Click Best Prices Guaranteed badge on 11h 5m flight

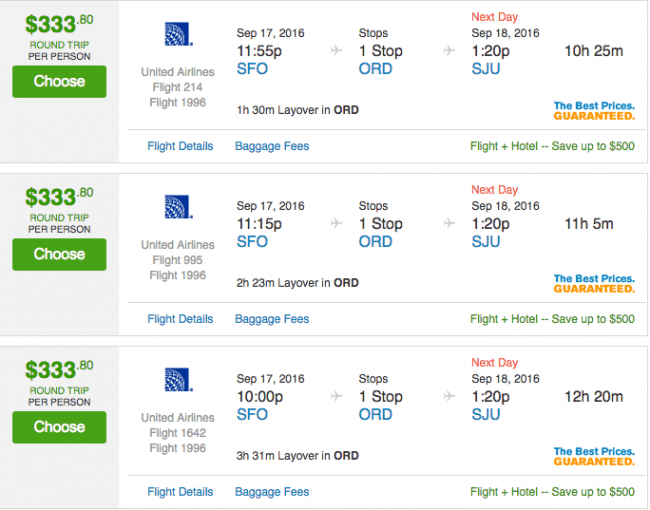click(594, 284)
